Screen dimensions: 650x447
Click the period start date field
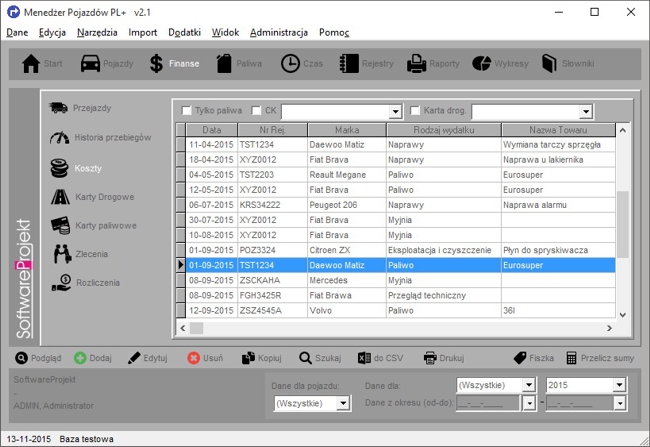tap(488, 403)
